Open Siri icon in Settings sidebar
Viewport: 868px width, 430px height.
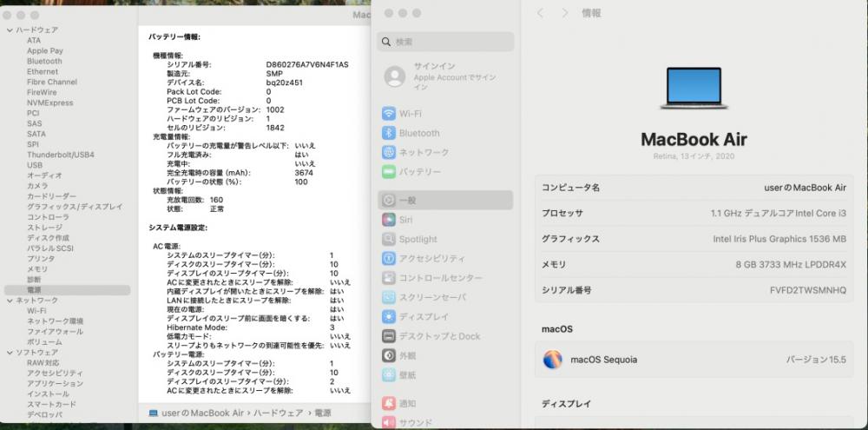(389, 220)
